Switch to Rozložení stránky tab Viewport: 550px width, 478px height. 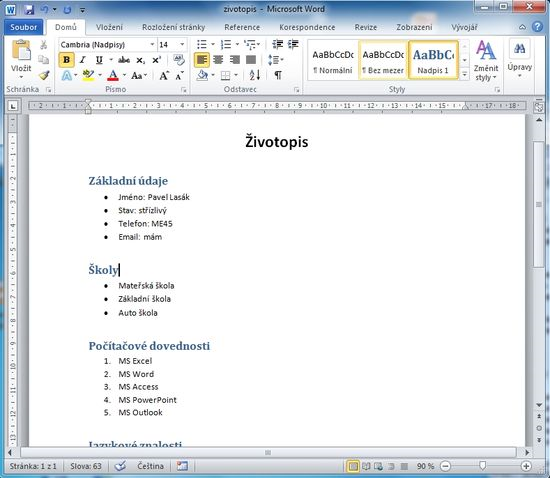pyautogui.click(x=173, y=27)
